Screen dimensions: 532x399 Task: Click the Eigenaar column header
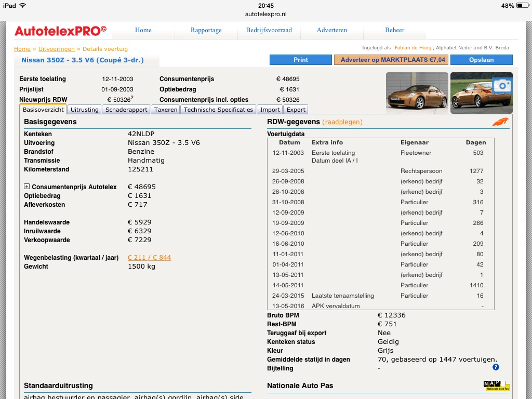point(414,142)
